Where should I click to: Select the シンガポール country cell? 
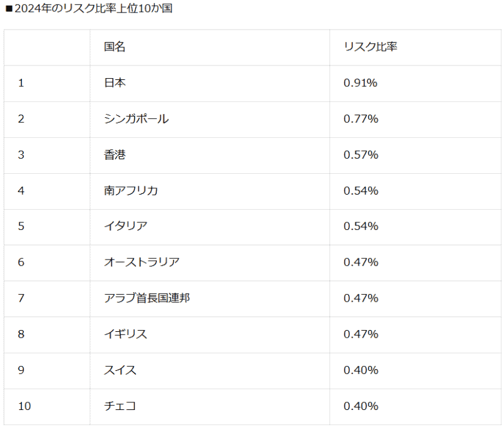[x=136, y=118]
